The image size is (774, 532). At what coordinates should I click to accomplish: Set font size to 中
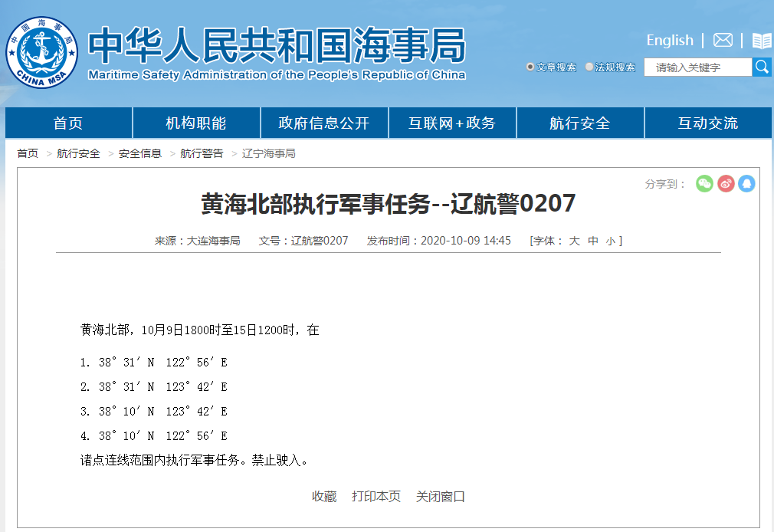click(593, 241)
